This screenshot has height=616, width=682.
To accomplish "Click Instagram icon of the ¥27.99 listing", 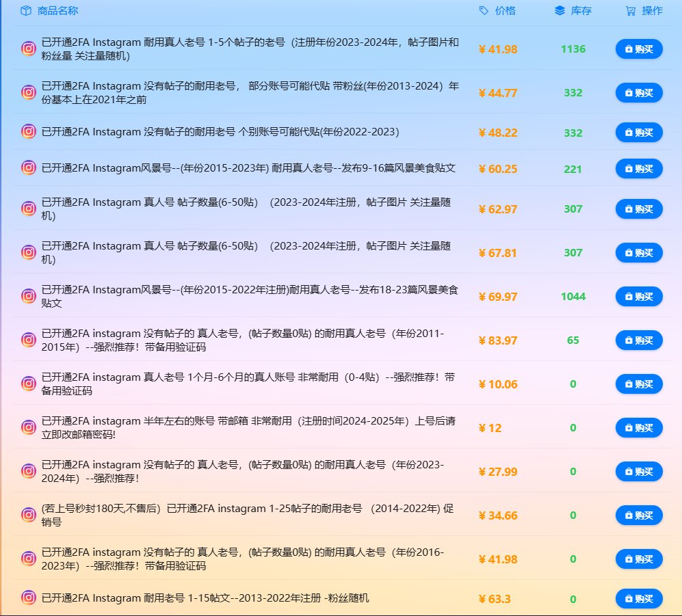I will click(x=29, y=471).
